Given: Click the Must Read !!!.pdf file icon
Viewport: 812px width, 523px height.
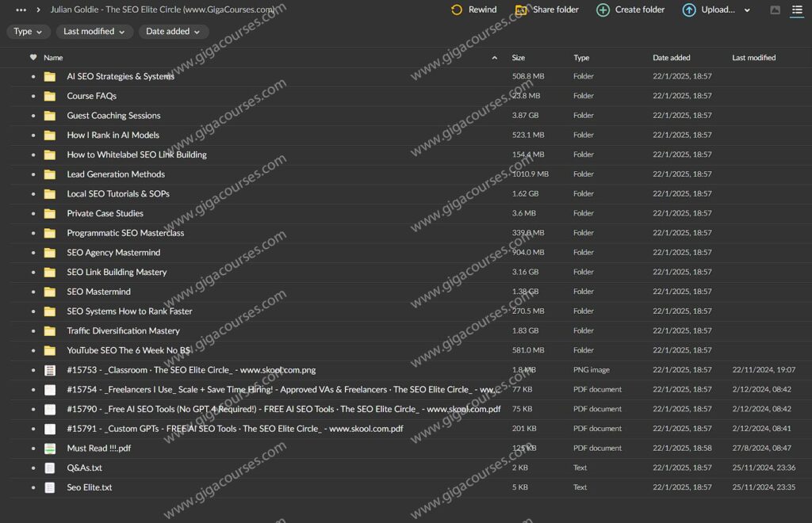Looking at the screenshot, I should click(x=50, y=449).
